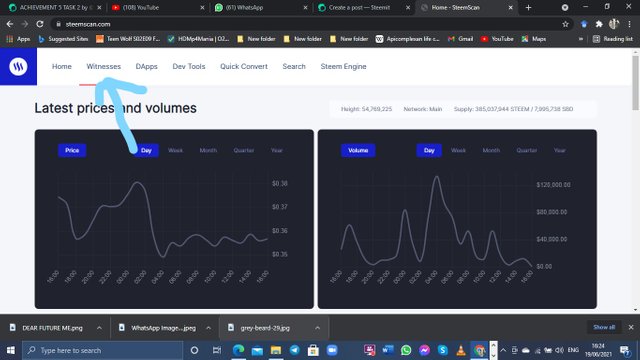640x360 pixels.
Task: Open Task View in the taskbar
Action: click(x=217, y=350)
